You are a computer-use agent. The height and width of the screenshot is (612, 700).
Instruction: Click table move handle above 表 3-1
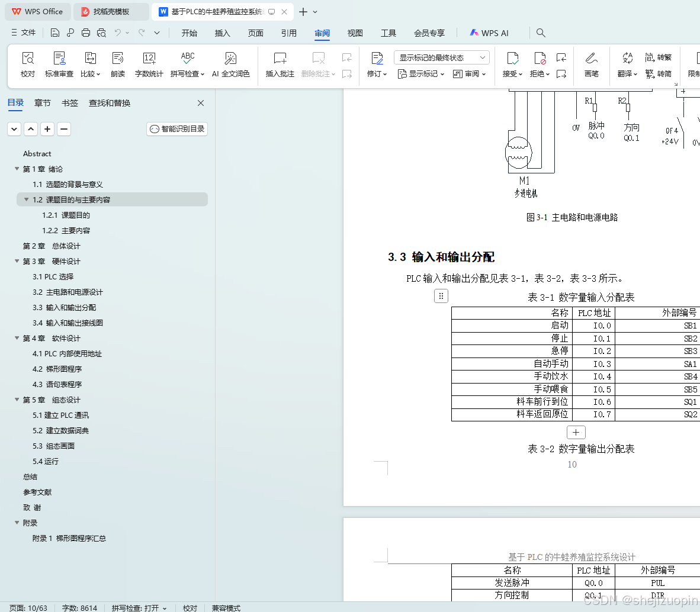click(x=441, y=296)
